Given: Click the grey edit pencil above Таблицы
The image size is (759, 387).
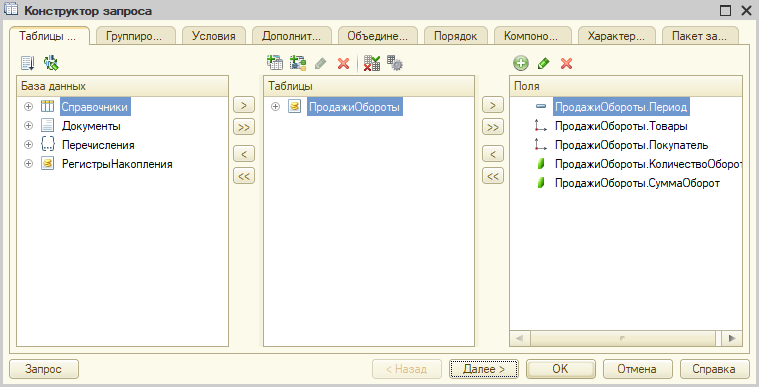Looking at the screenshot, I should coord(320,63).
